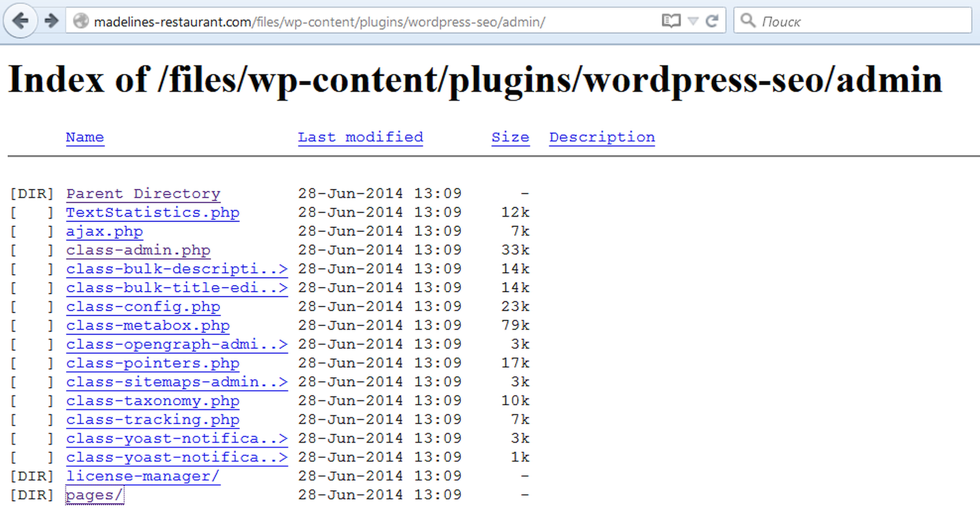Open class-config.php
This screenshot has height=509, width=980.
pos(143,306)
